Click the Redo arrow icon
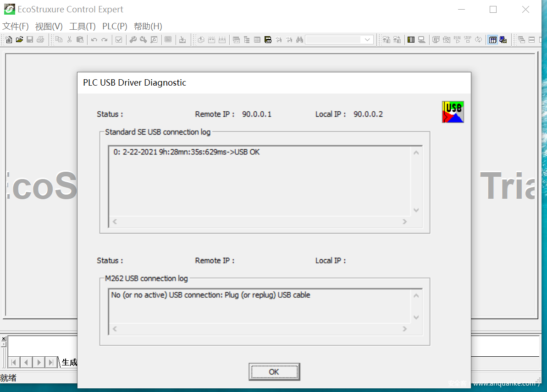The width and height of the screenshot is (547, 392). pos(105,40)
